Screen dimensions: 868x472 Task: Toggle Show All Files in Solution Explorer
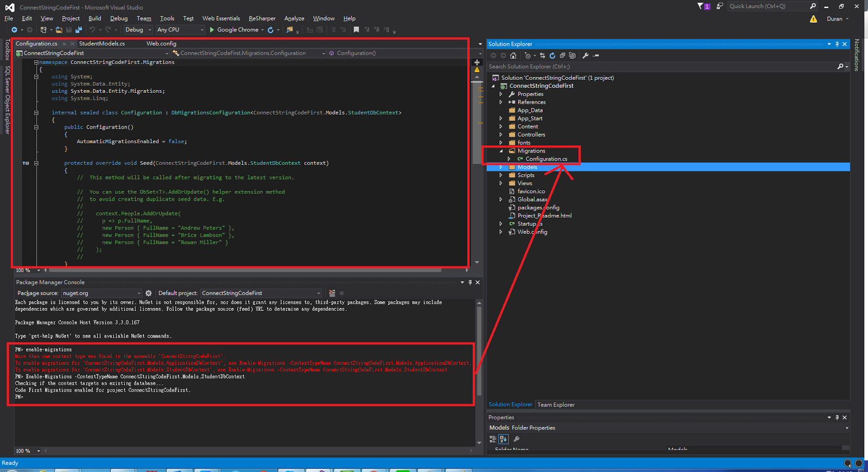click(x=572, y=55)
